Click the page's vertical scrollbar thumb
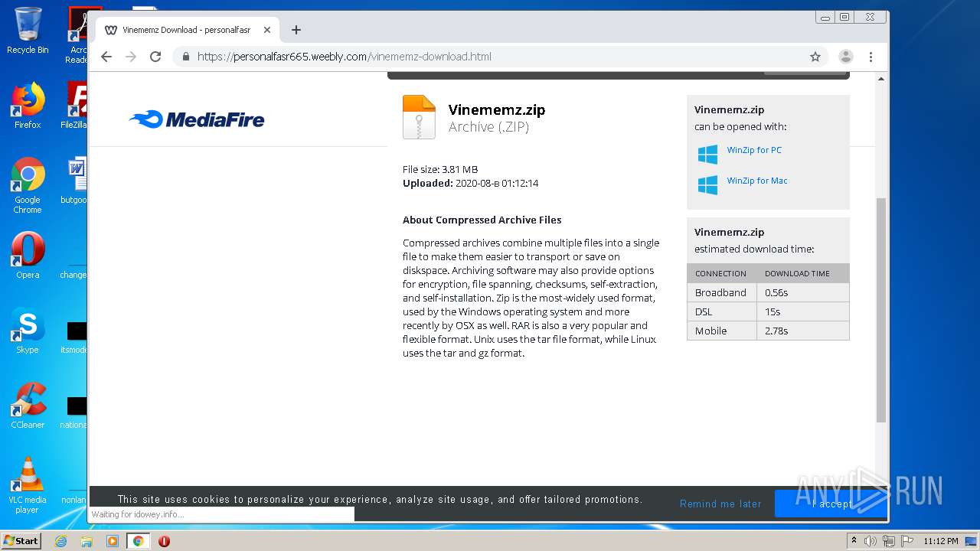 pyautogui.click(x=881, y=310)
